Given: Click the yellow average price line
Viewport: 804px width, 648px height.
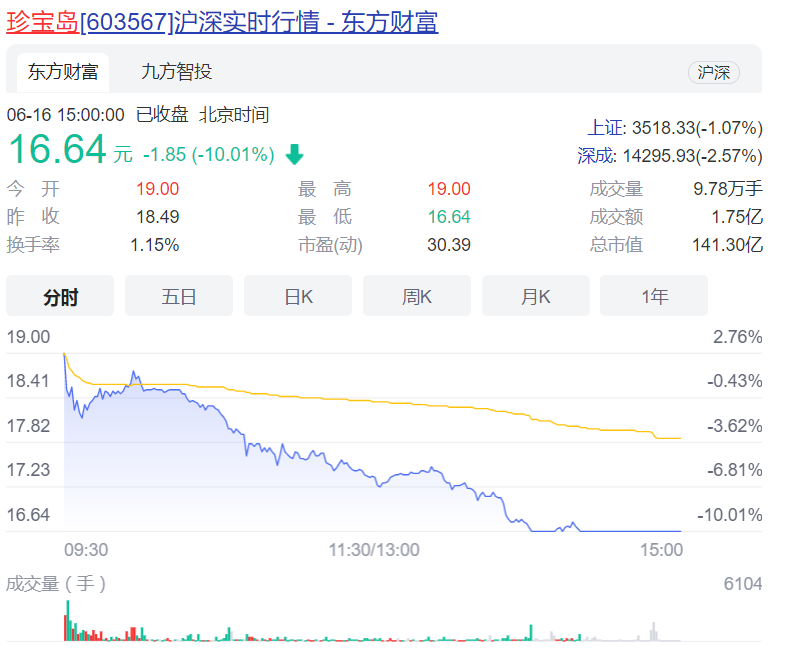Looking at the screenshot, I should [400, 400].
